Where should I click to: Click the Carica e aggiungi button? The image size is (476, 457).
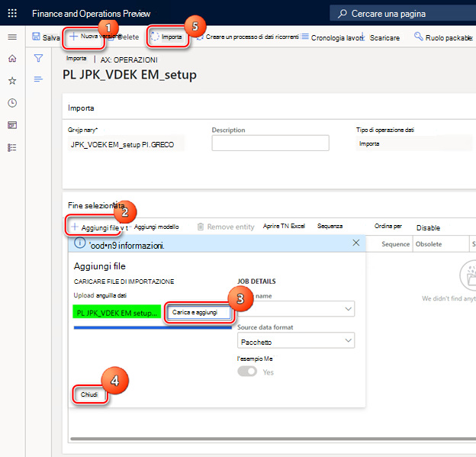[x=199, y=312]
